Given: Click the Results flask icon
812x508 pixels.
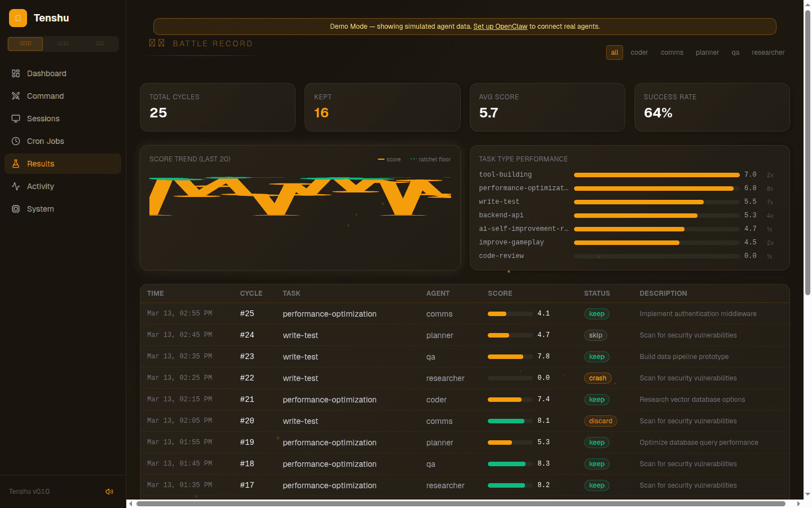Looking at the screenshot, I should (x=16, y=164).
